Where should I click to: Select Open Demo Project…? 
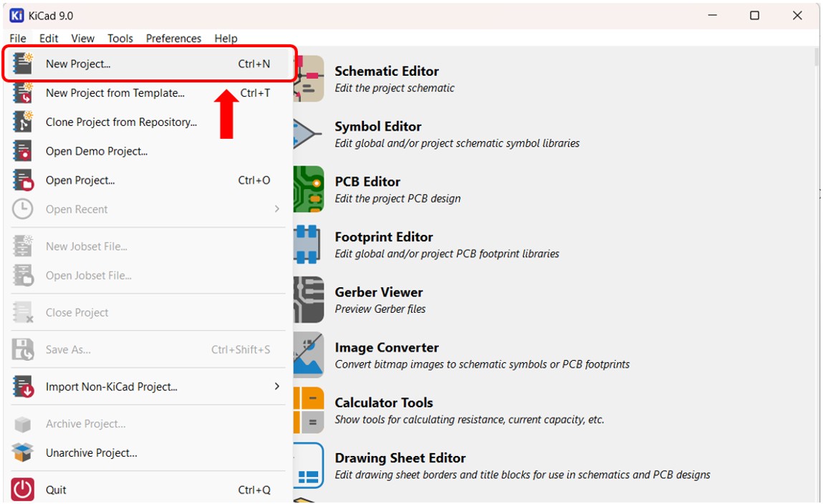[x=148, y=151]
